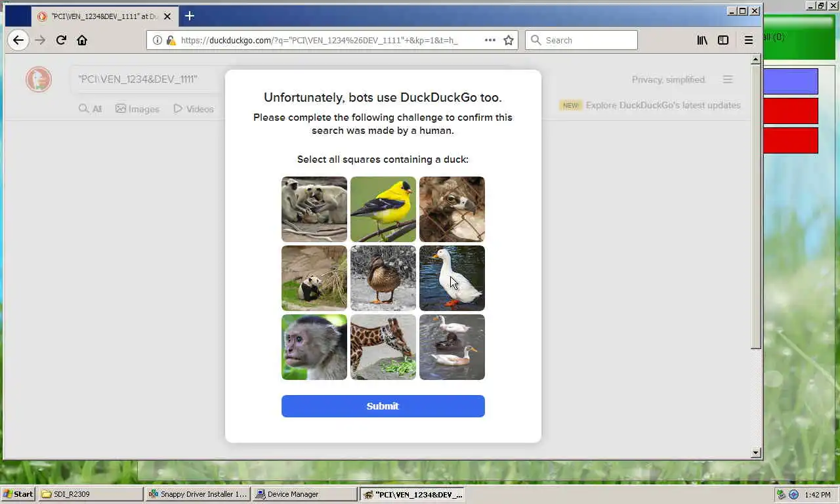
Task: Click the padlock connection security icon
Action: coord(171,40)
